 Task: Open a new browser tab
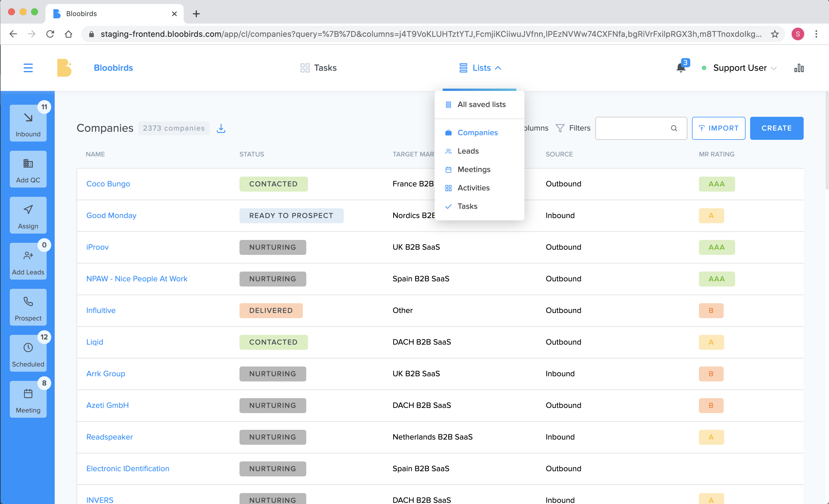click(196, 14)
